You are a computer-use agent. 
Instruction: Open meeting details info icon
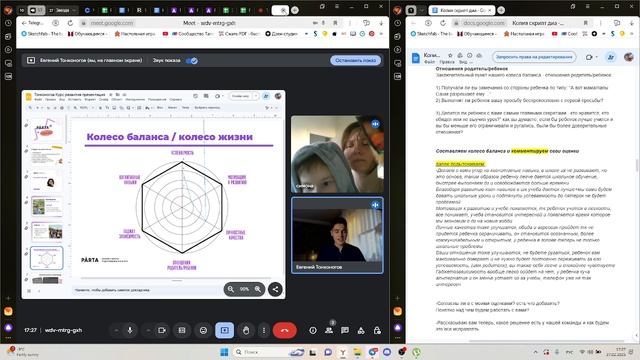click(x=313, y=330)
